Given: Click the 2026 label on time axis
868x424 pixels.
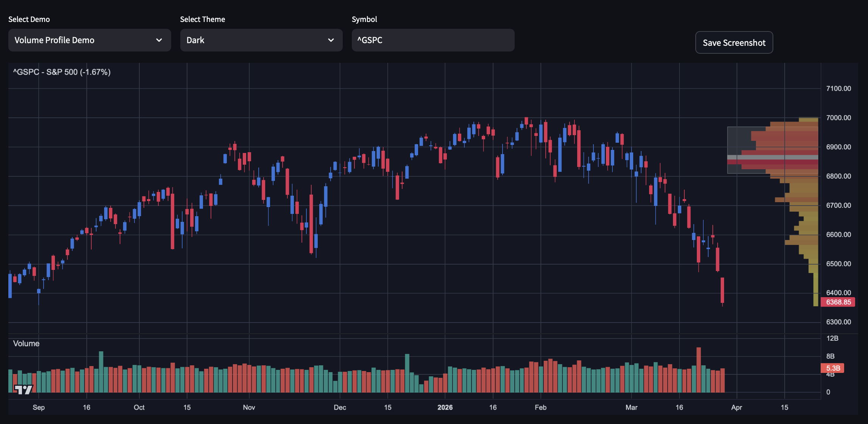Looking at the screenshot, I should pyautogui.click(x=445, y=407).
